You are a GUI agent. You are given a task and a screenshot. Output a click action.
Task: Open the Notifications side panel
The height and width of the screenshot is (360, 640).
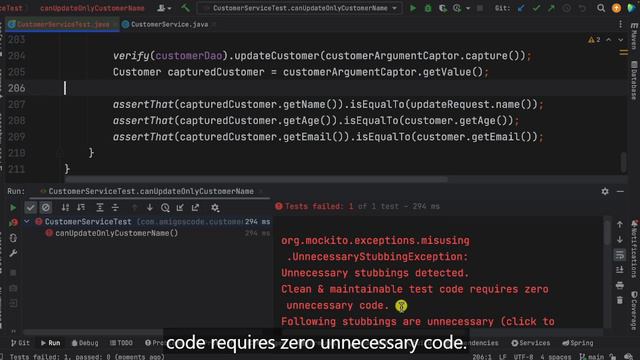pyautogui.click(x=634, y=250)
